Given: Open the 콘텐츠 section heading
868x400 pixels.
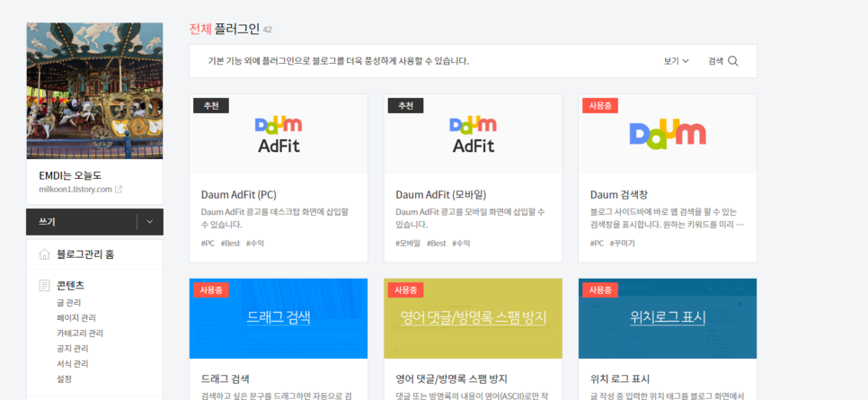Looking at the screenshot, I should 70,286.
